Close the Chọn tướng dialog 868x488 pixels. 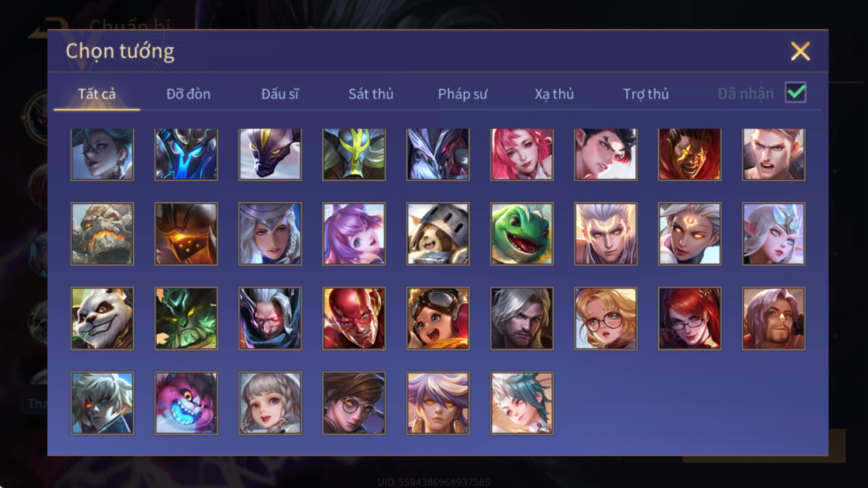click(800, 51)
